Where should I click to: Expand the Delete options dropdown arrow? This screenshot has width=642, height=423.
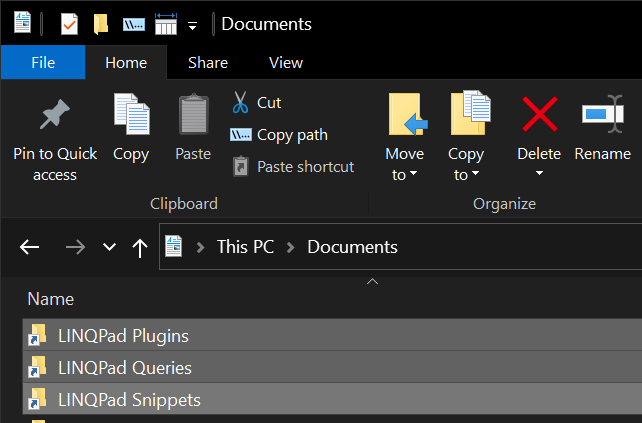(539, 173)
